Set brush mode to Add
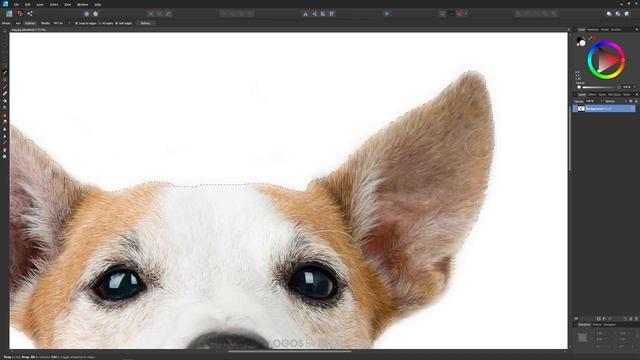The image size is (640, 360). [x=18, y=23]
